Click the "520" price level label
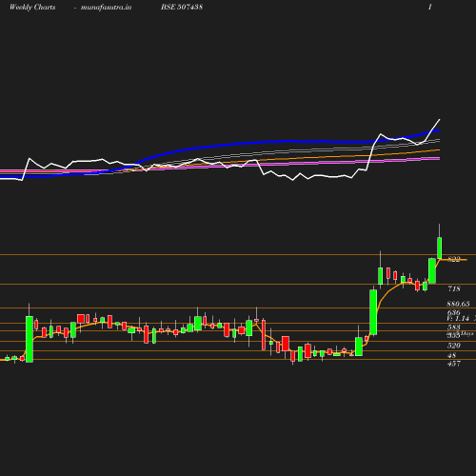The height and width of the screenshot is (476, 476). [454, 346]
